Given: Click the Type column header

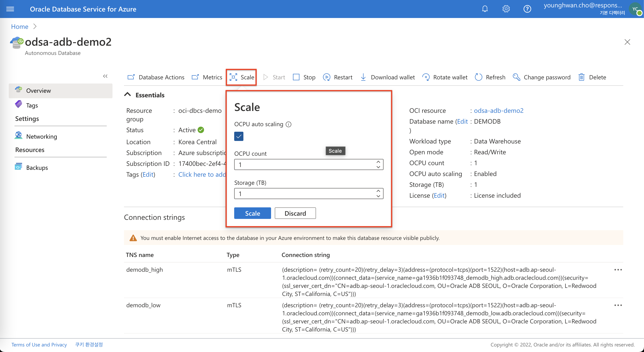Looking at the screenshot, I should click(x=233, y=255).
